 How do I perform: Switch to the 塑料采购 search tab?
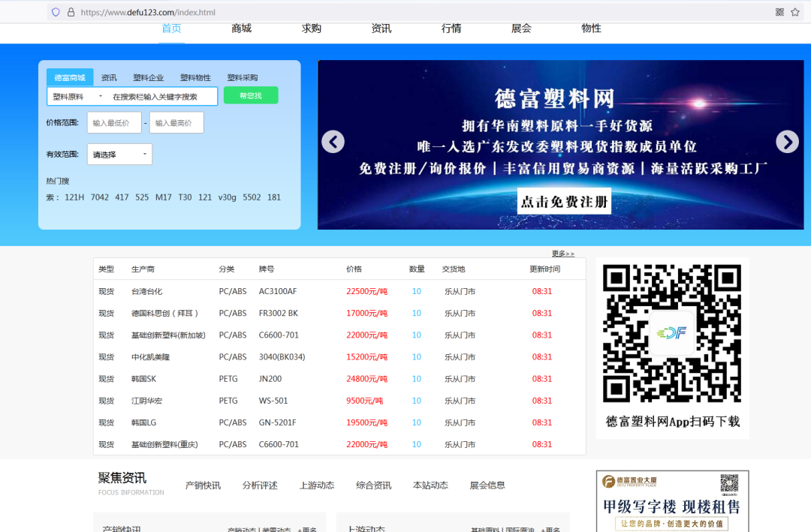tap(244, 77)
